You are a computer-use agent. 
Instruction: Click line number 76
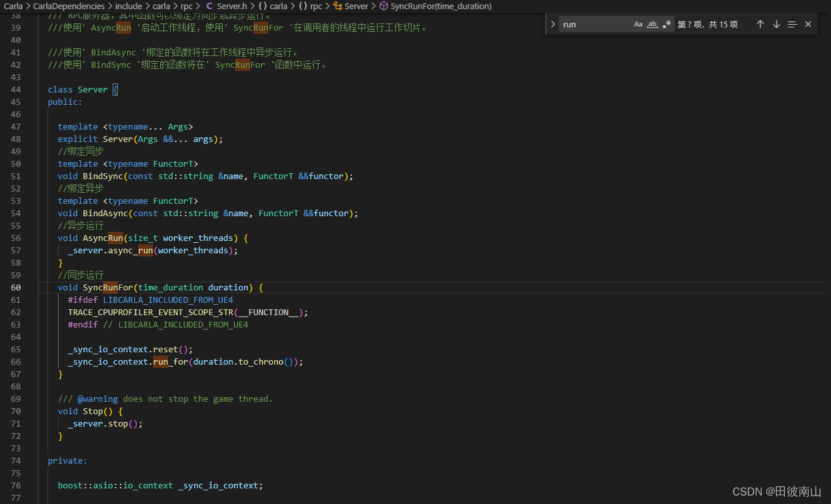pos(16,485)
